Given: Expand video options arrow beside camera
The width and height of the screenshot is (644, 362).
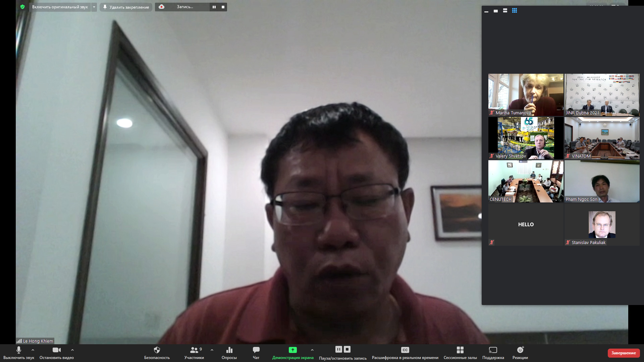Looking at the screenshot, I should click(72, 350).
